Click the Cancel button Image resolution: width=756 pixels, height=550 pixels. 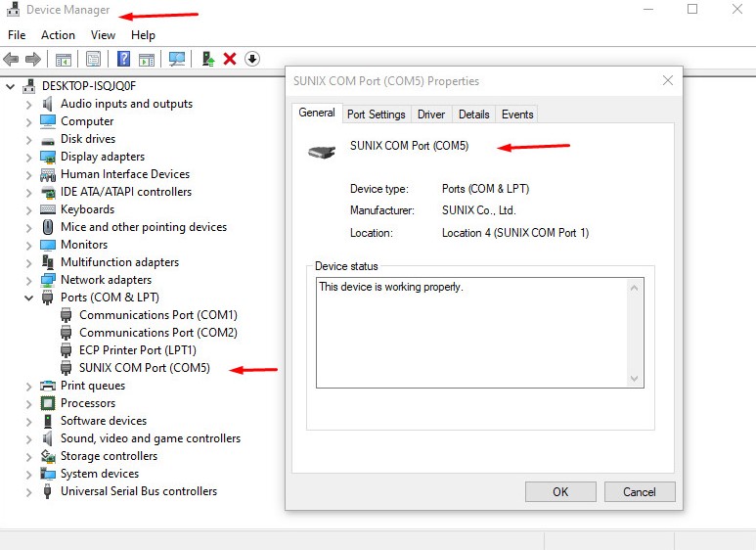640,491
